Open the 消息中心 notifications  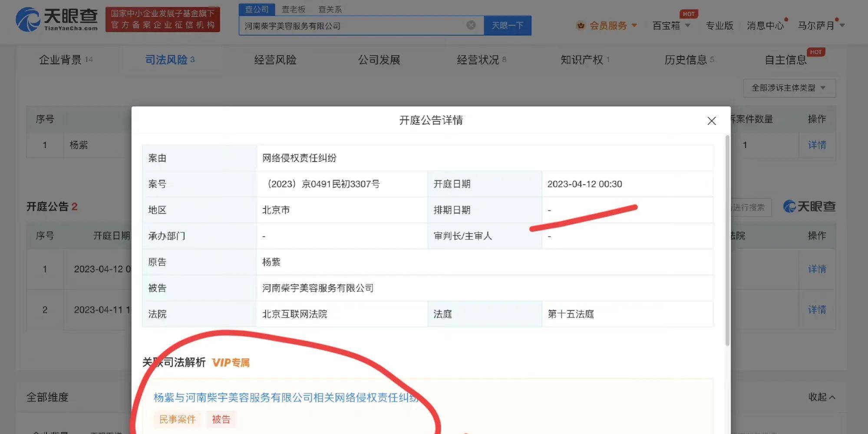pyautogui.click(x=765, y=26)
